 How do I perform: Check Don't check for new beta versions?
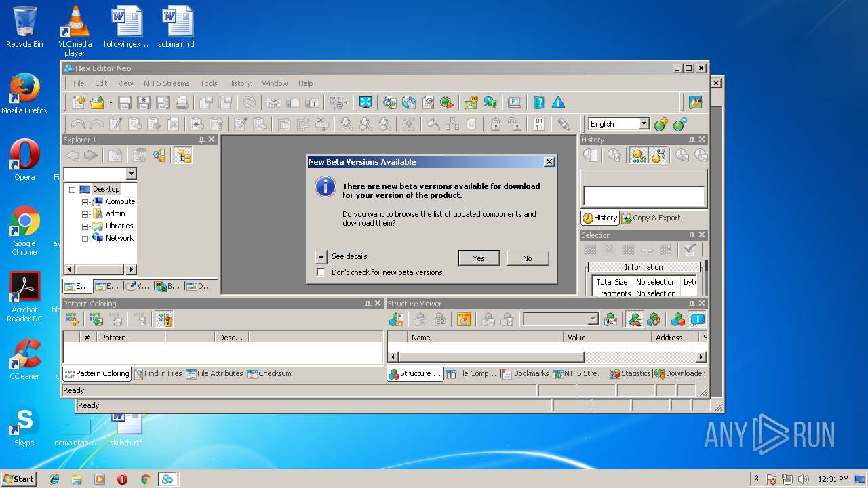tap(321, 272)
